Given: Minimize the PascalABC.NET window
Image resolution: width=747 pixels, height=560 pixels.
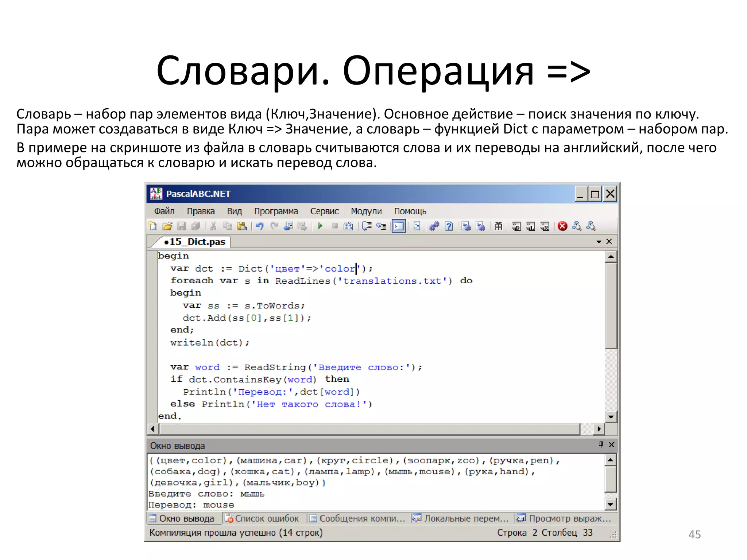Looking at the screenshot, I should [x=581, y=194].
